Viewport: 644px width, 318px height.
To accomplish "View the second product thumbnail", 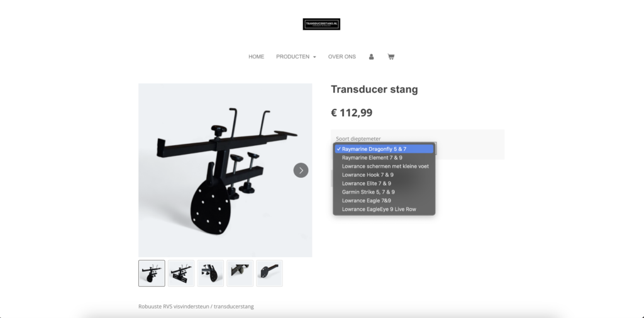I will (x=181, y=273).
